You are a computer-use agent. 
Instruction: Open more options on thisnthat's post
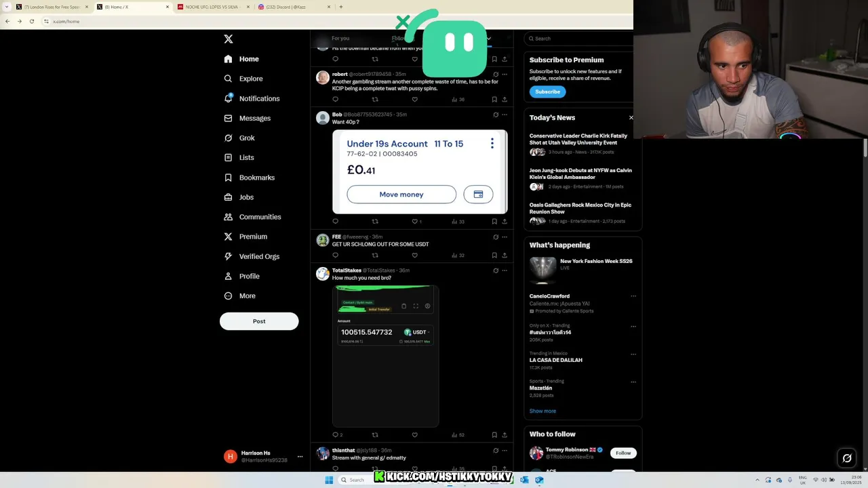505,450
